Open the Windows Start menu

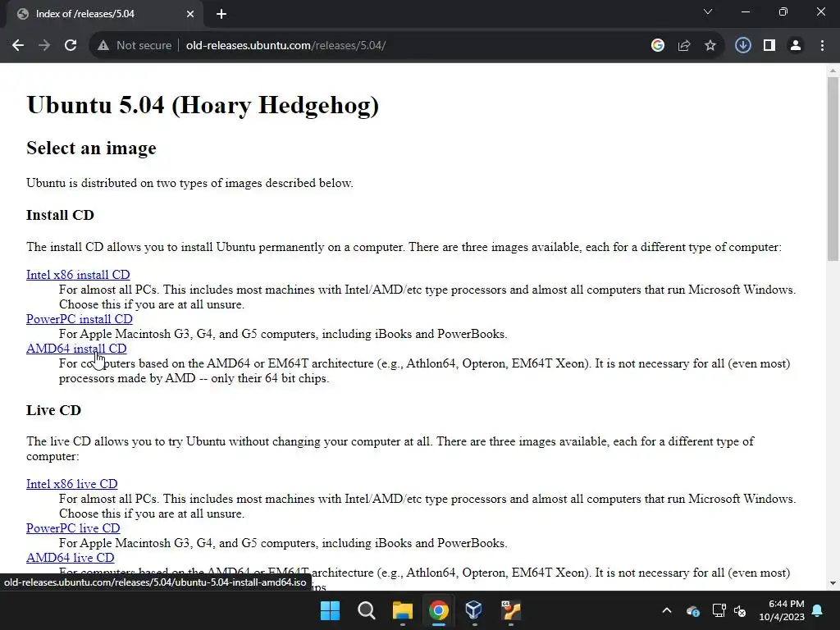coord(330,610)
